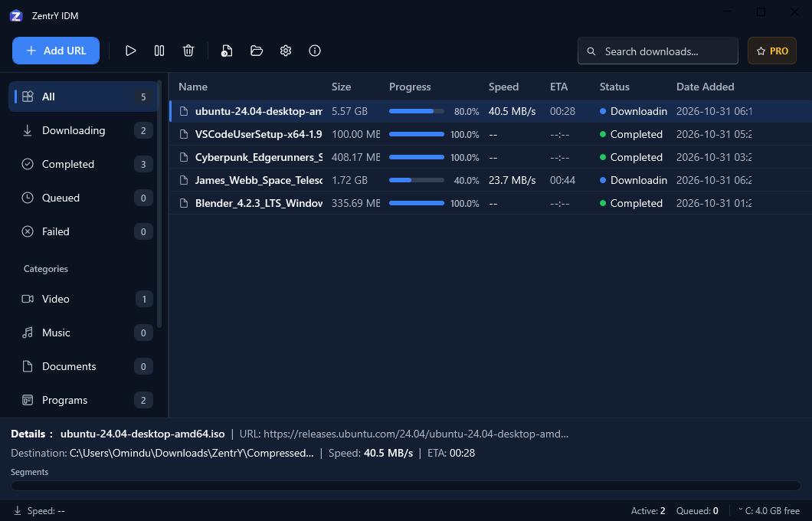The width and height of the screenshot is (812, 521).
Task: Click the file icon of the Blender row
Action: point(183,203)
